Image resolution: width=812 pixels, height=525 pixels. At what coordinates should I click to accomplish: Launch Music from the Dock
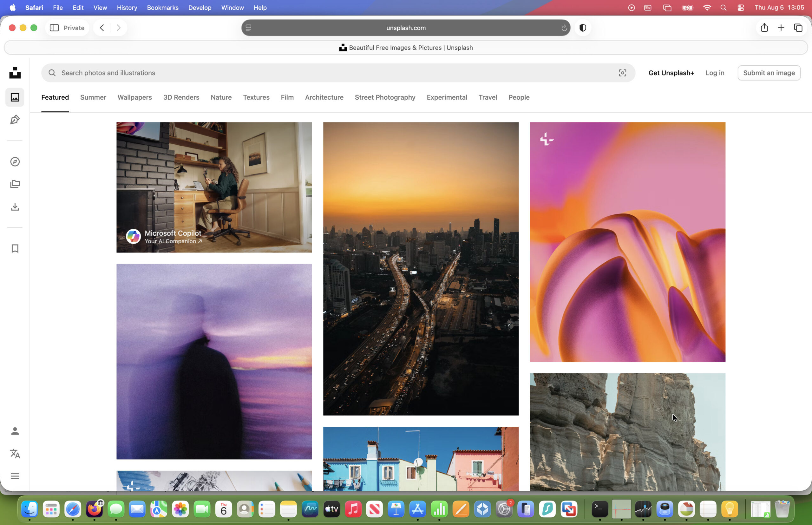[x=353, y=509]
